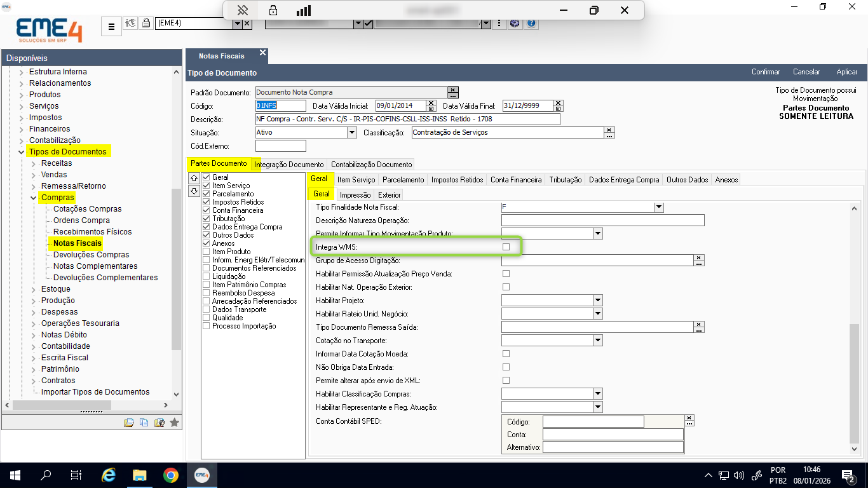This screenshot has height=488, width=868.
Task: Open the Tipo Finalidade Nota Fiscal dropdown
Action: click(x=659, y=207)
